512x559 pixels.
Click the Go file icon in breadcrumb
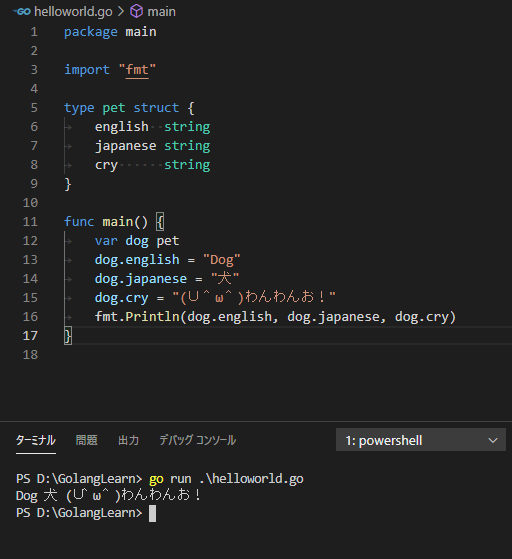pos(22,12)
